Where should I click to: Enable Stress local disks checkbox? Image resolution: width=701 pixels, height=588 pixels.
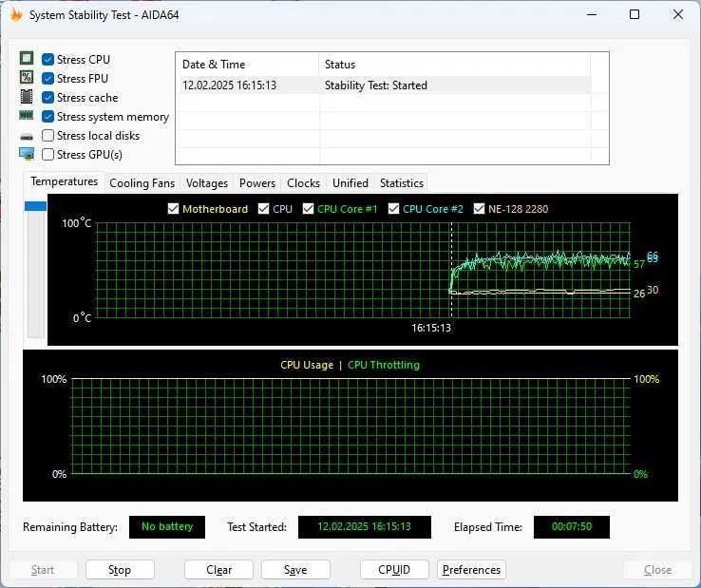(x=47, y=136)
